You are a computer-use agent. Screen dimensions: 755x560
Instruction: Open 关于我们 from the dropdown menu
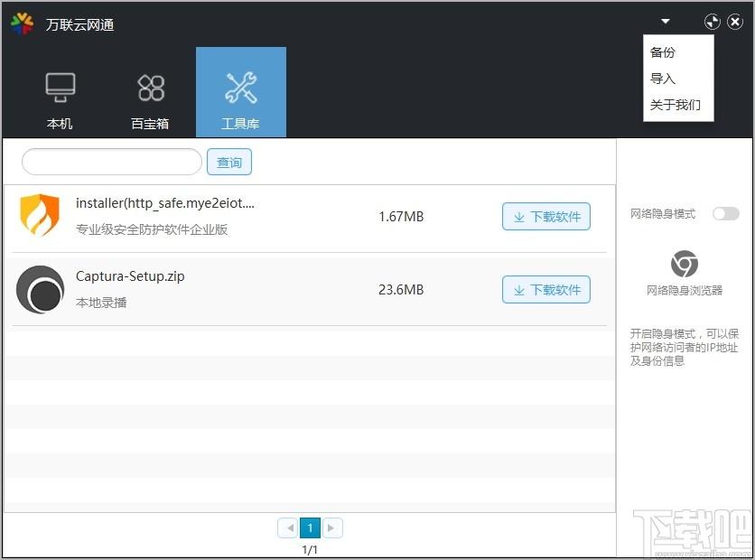pyautogui.click(x=675, y=105)
